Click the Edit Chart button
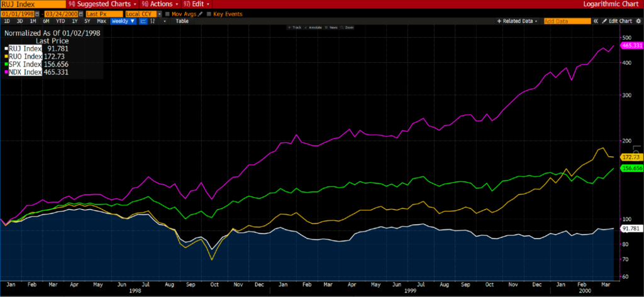Image resolution: width=644 pixels, height=297 pixels. point(617,21)
